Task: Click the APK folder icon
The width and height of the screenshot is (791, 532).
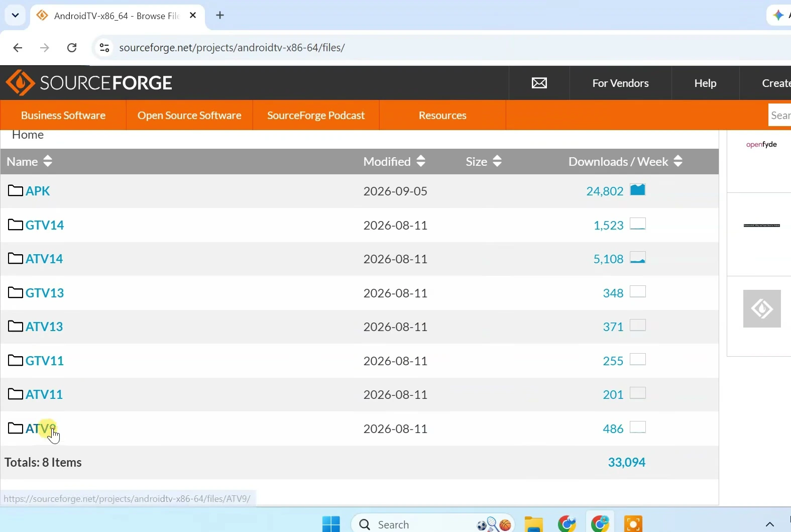Action: 16,191
